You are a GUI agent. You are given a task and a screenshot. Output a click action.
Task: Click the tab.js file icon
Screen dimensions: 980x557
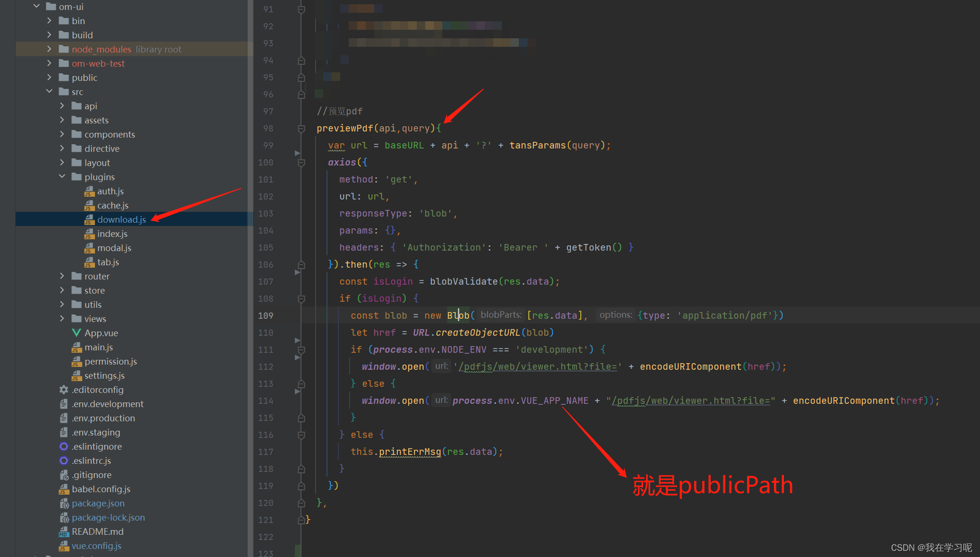click(89, 262)
